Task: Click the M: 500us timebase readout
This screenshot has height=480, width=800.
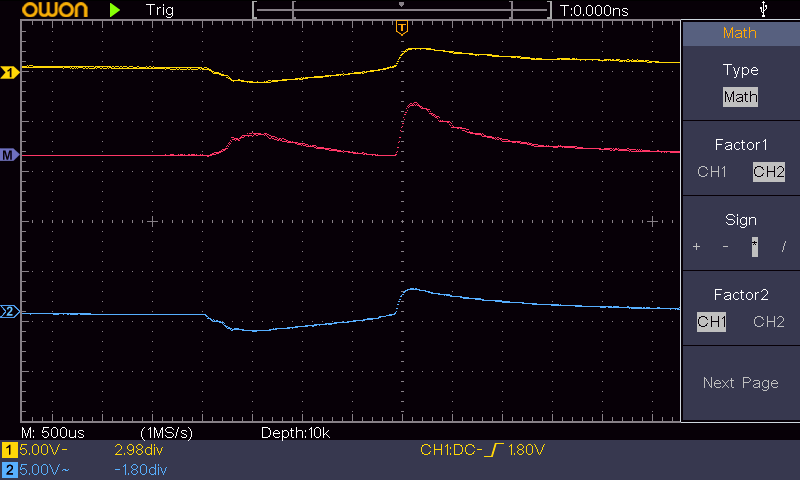Action: point(56,432)
